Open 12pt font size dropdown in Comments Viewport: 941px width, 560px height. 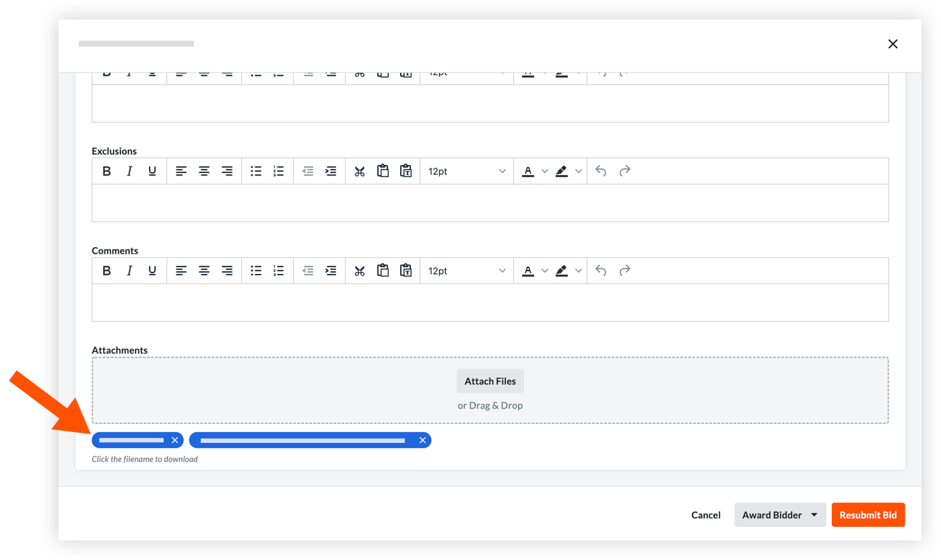(x=467, y=271)
